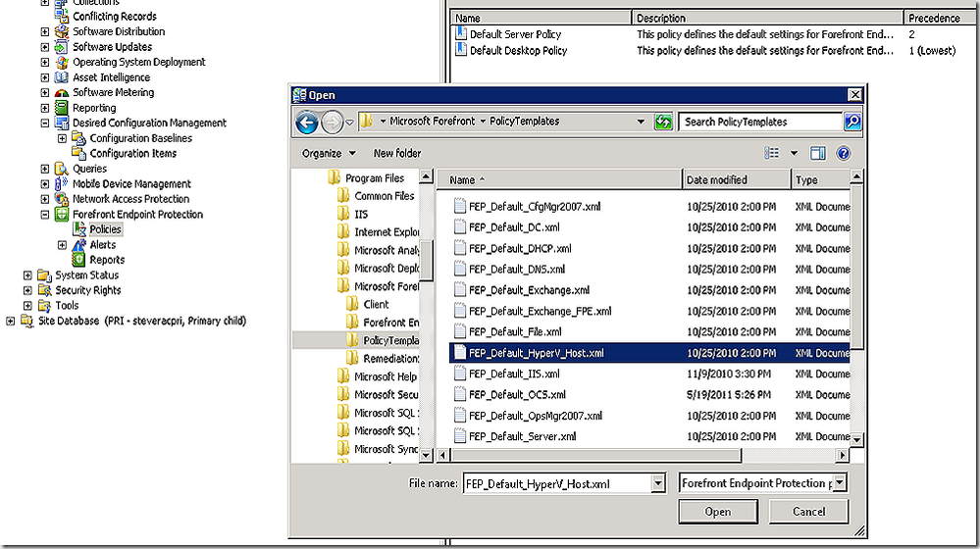The width and height of the screenshot is (980, 549).
Task: Sort files by the Type column
Action: click(x=821, y=179)
